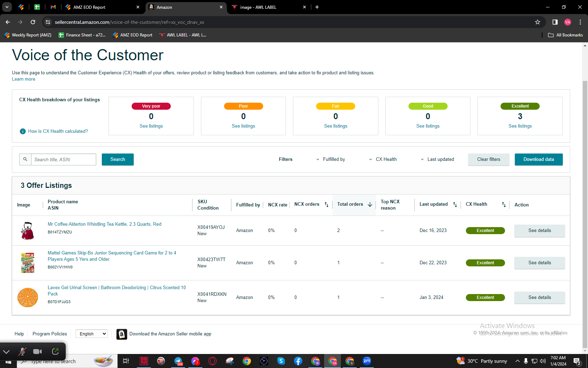The image size is (588, 368).
Task: Open the pinned green spreadsheet tab
Action: tap(37, 7)
